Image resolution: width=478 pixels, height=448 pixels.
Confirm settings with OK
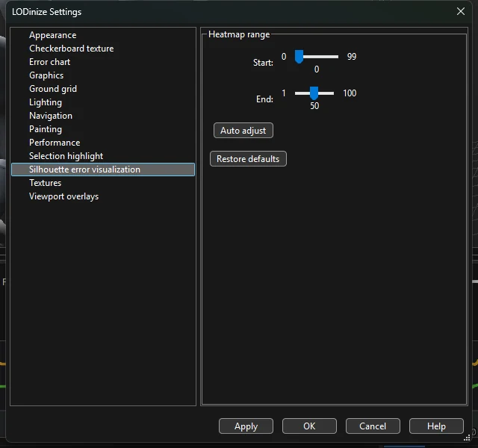pyautogui.click(x=309, y=426)
